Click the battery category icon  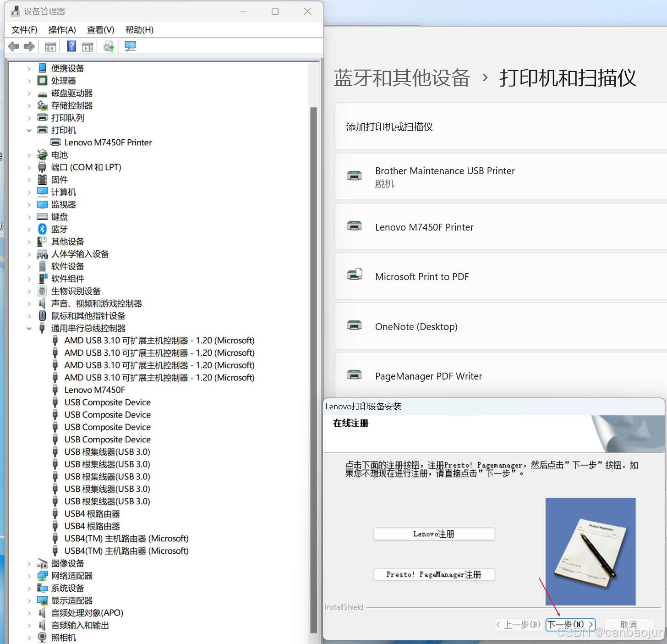42,155
